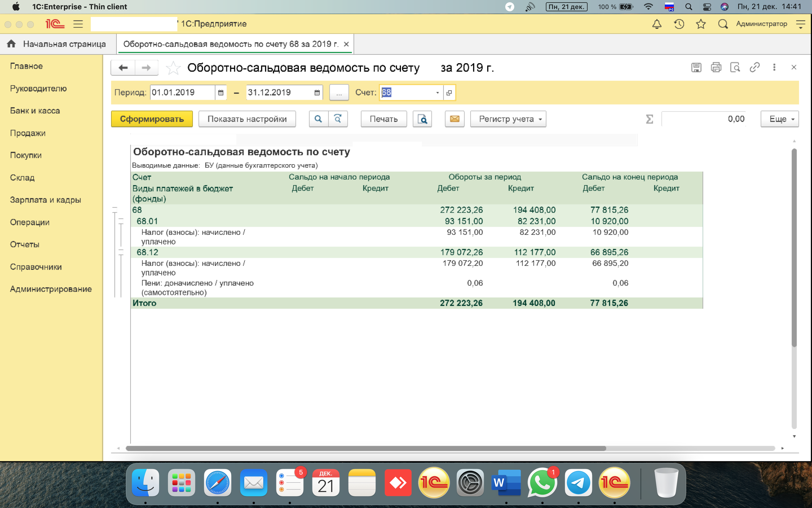Open the Главное section
Screen dimensions: 812x508
(26, 66)
